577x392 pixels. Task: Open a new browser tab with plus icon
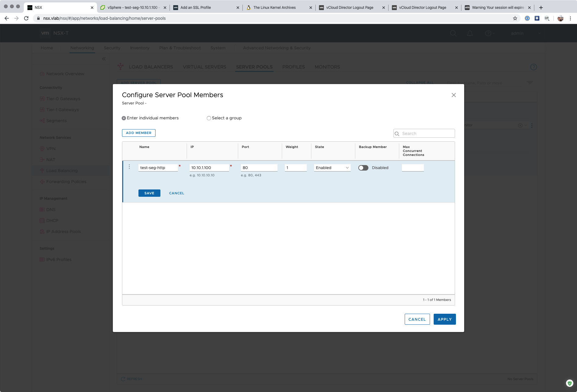pyautogui.click(x=541, y=8)
